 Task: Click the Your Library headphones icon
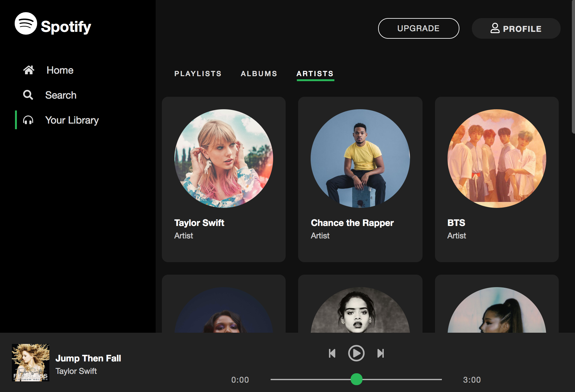[x=28, y=120]
